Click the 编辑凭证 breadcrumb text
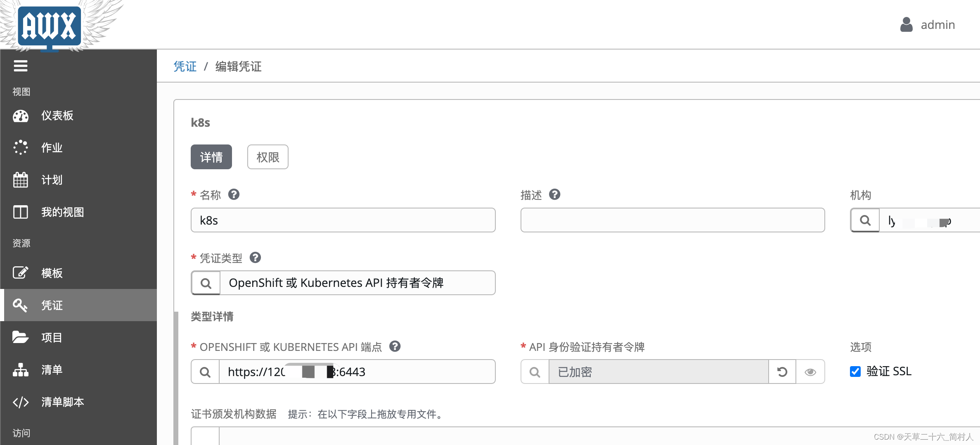Screen dimensions: 980x445 (238, 66)
